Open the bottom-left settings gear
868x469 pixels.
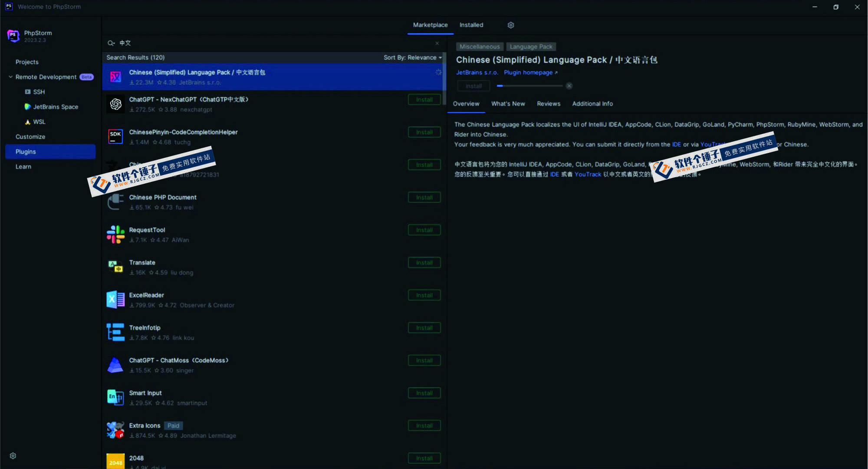click(13, 456)
